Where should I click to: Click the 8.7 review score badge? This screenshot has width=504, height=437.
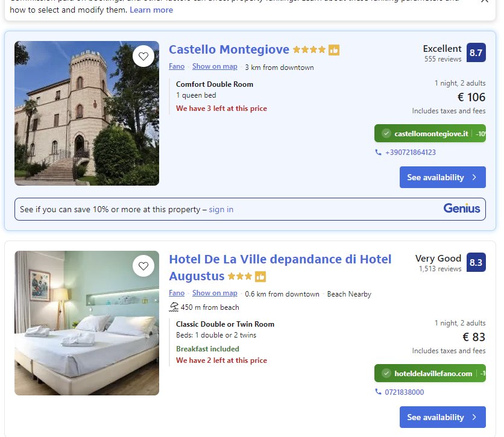point(476,53)
